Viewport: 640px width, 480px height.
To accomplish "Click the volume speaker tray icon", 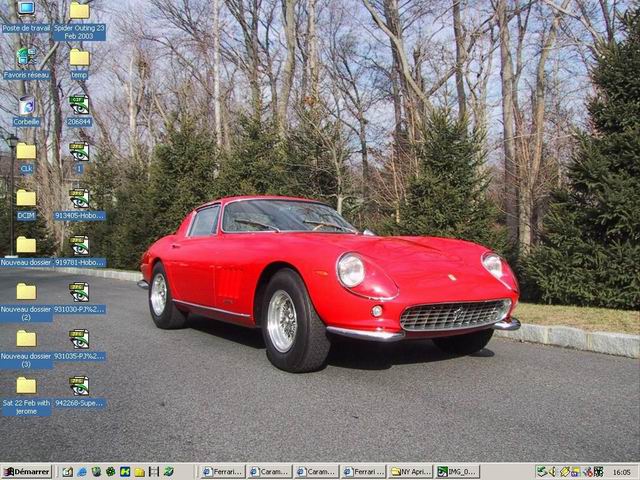I will [x=553, y=471].
